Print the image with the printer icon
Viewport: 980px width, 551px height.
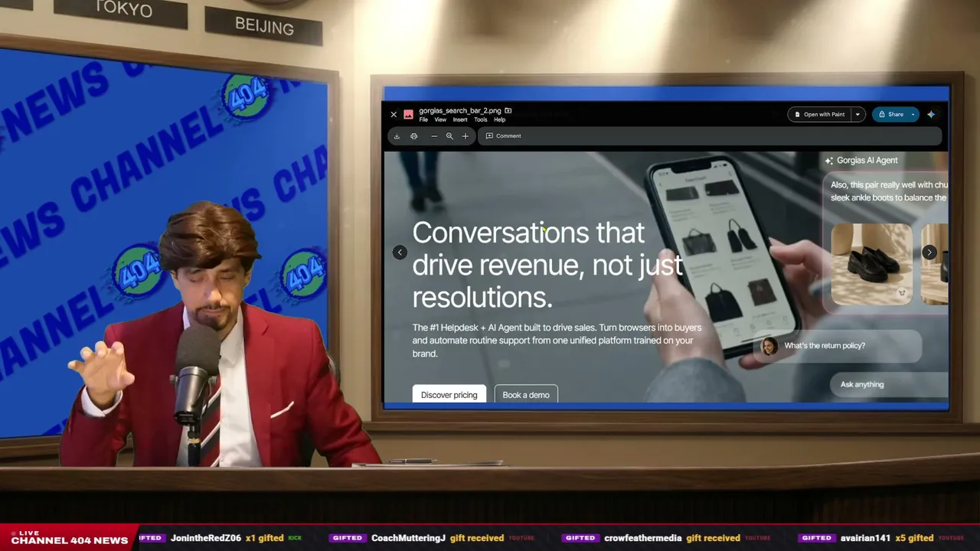[x=413, y=136]
